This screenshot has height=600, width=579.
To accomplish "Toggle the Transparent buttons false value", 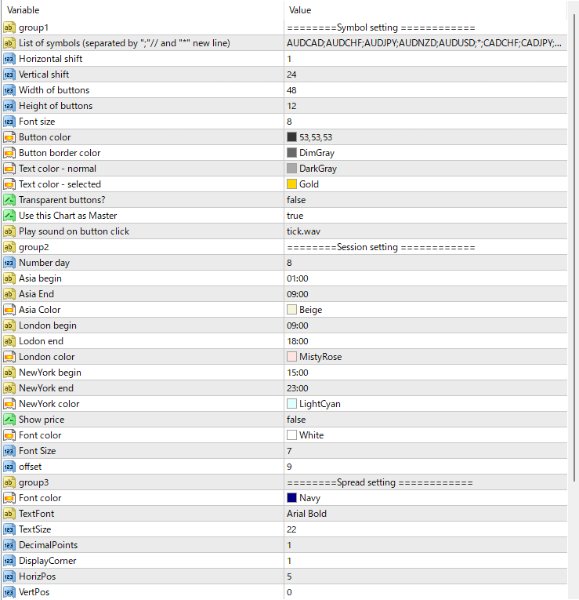I will click(x=426, y=200).
